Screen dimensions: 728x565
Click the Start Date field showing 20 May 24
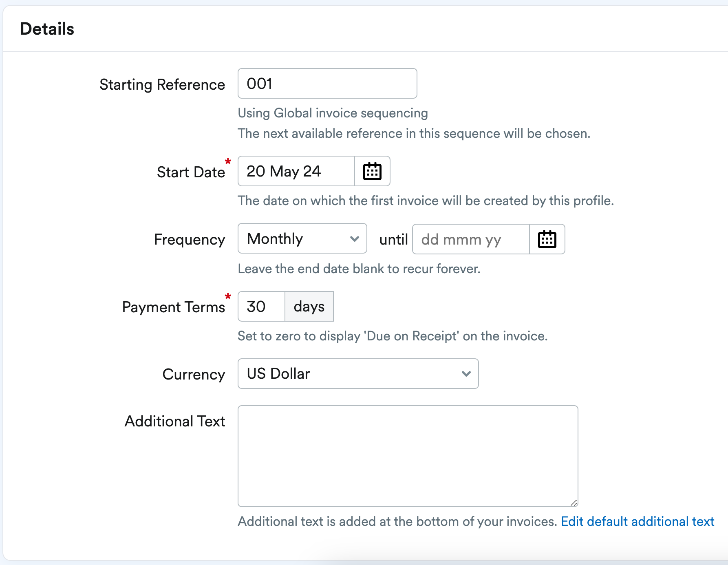click(x=296, y=171)
